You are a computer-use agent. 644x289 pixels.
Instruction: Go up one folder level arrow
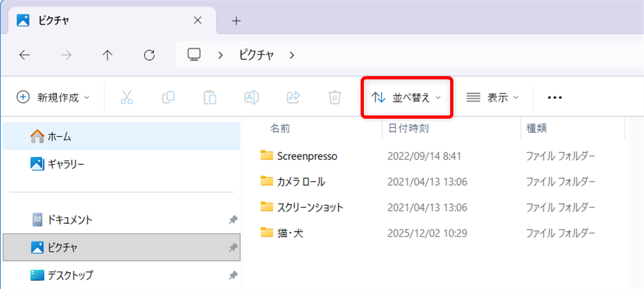tap(107, 55)
